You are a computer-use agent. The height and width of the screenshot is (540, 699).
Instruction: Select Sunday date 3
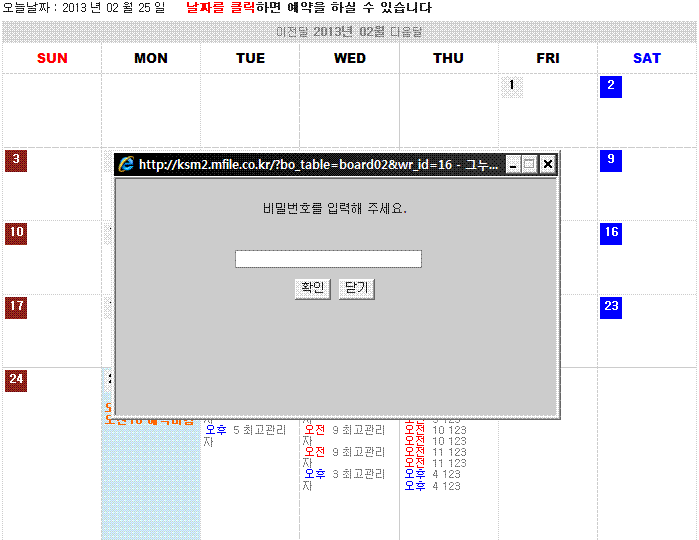pyautogui.click(x=16, y=161)
